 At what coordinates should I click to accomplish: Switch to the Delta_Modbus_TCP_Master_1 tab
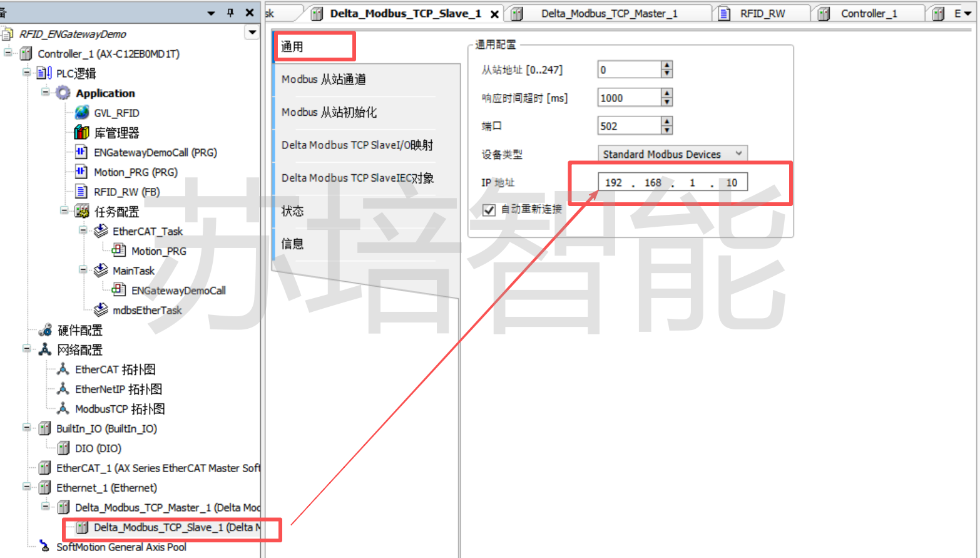click(x=608, y=14)
